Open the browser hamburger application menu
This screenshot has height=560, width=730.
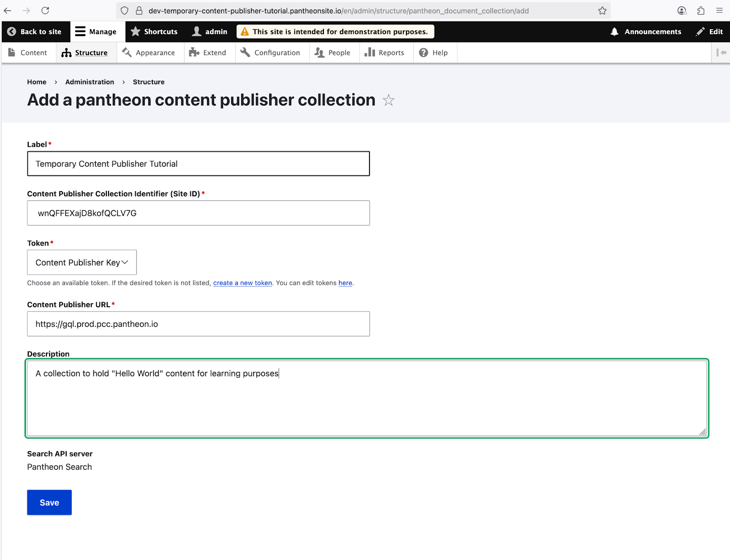point(720,10)
